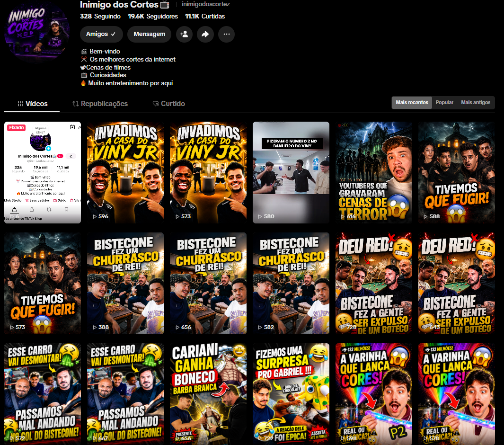Open the 328 Seguindo list
Viewport: 504px width, 445px height.
click(x=100, y=16)
